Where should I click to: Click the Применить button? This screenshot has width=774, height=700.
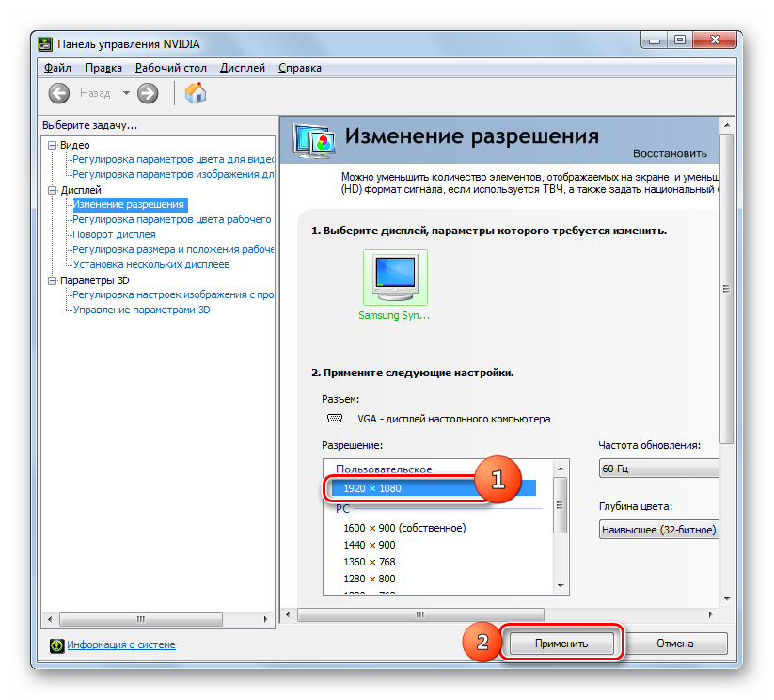561,644
